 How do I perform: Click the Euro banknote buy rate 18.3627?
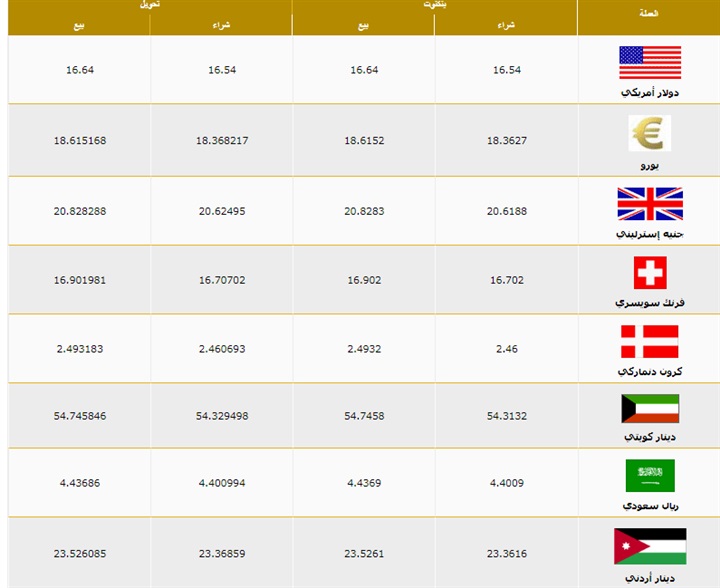tap(506, 141)
